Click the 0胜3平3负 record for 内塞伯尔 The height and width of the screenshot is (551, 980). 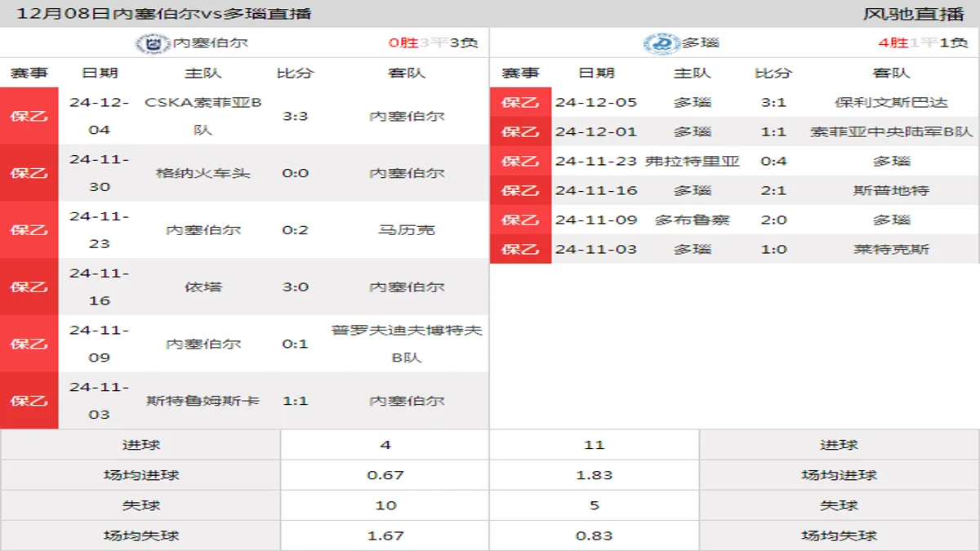433,43
